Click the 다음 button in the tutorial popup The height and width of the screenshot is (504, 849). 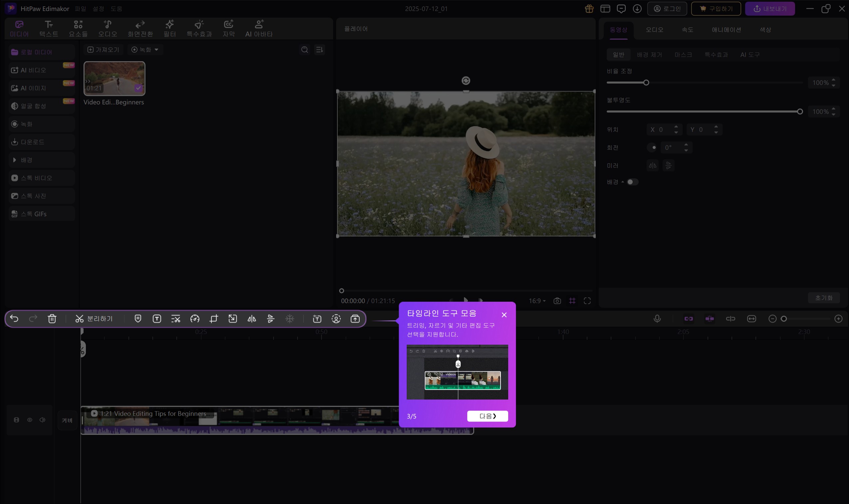[x=487, y=416]
